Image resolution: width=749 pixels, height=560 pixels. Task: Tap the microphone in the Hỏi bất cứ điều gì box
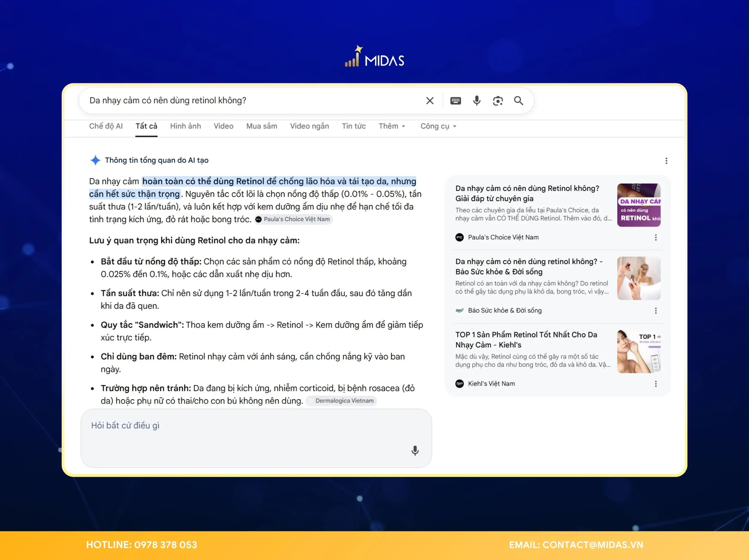415,450
